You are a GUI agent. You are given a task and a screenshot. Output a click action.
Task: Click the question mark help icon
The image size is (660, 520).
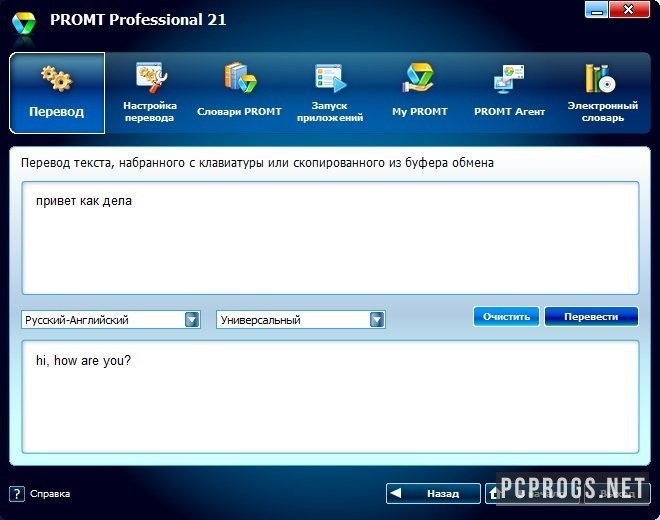pyautogui.click(x=16, y=493)
